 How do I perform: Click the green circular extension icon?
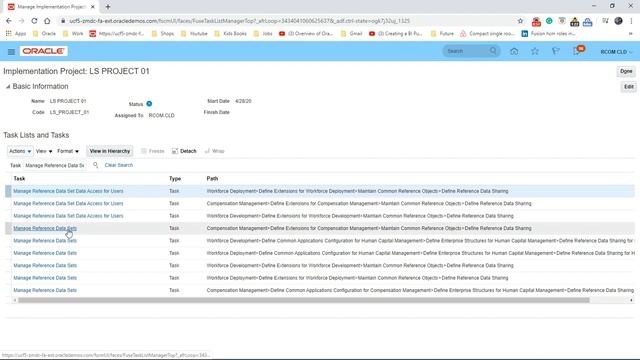(x=549, y=21)
